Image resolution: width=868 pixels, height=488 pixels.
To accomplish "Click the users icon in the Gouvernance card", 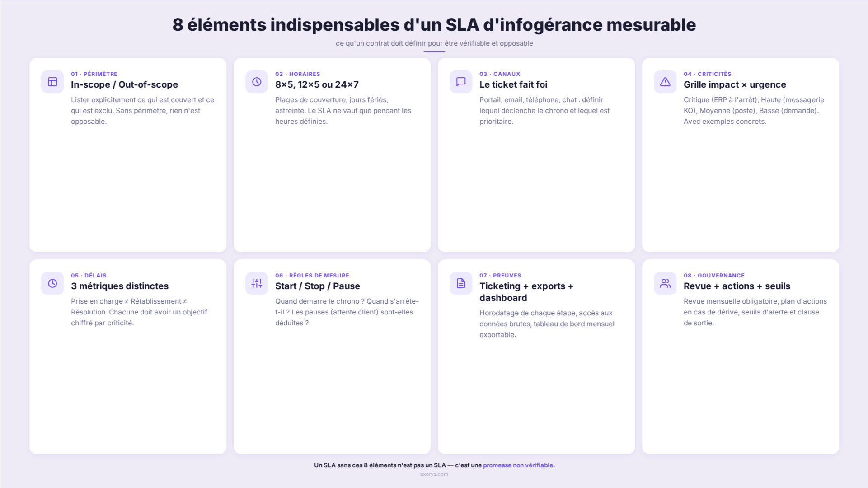I will pyautogui.click(x=665, y=283).
